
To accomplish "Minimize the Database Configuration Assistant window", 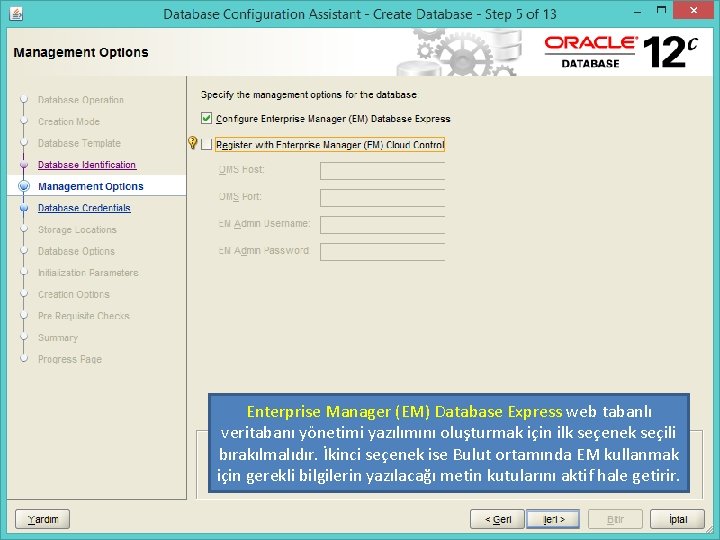I will click(637, 10).
